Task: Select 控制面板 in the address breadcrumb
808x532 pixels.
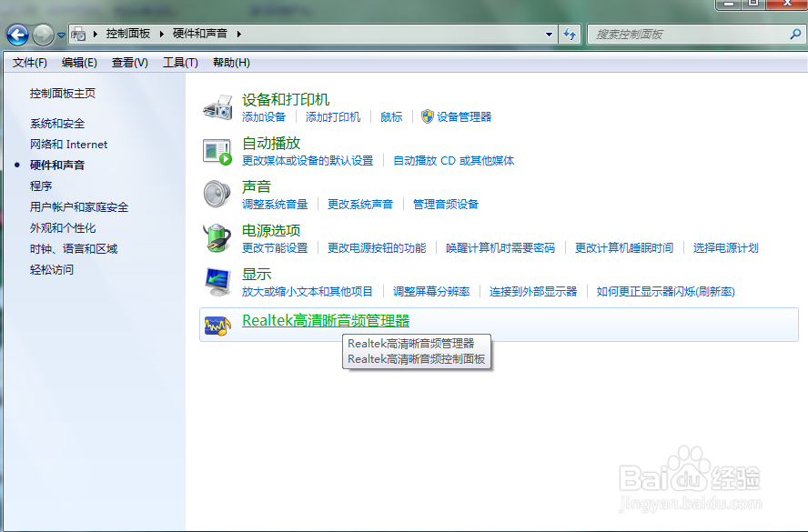Action: tap(127, 34)
